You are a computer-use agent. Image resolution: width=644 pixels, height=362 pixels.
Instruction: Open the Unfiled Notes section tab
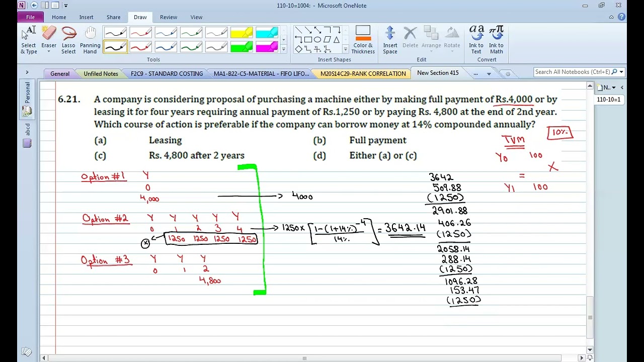[101, 73]
